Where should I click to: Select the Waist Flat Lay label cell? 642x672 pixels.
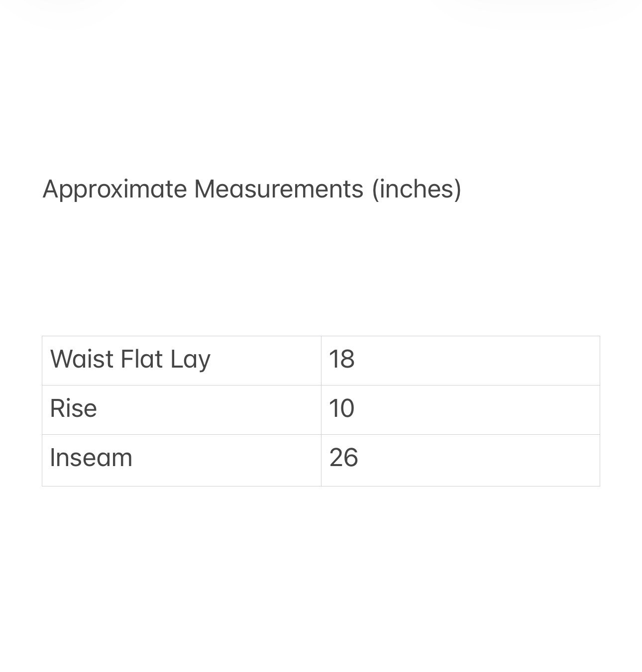tap(182, 361)
